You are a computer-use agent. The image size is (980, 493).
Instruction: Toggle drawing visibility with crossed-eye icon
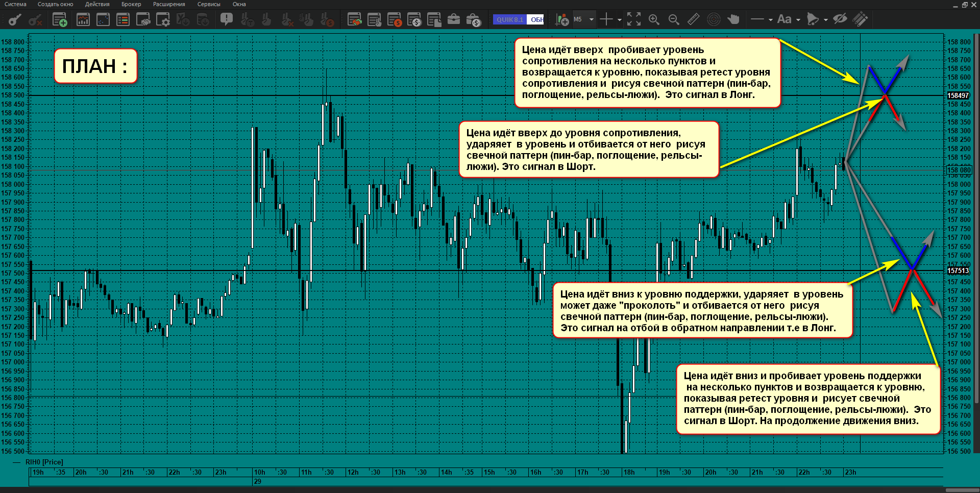pos(840,19)
